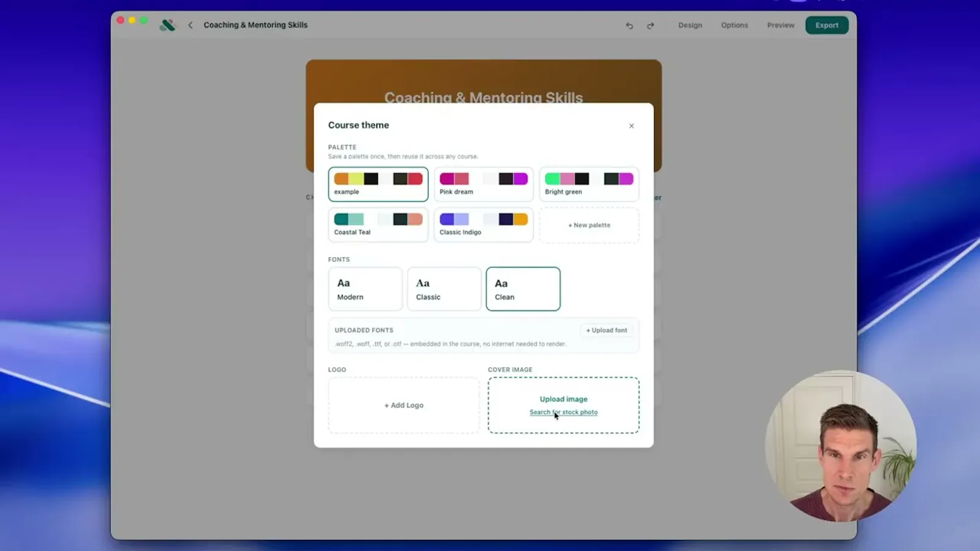Click the undo arrow icon
This screenshot has height=551, width=980.
tap(629, 26)
